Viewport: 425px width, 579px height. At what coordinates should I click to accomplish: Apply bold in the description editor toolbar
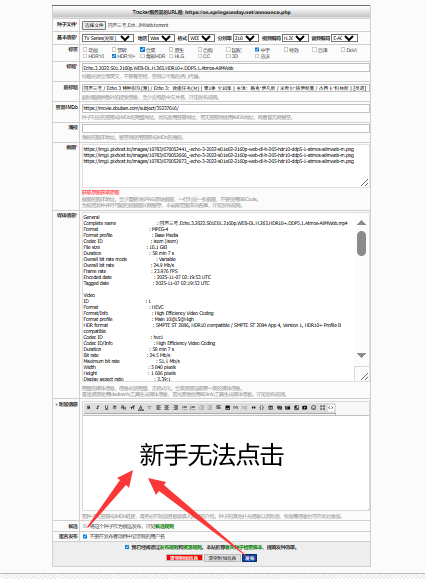click(88, 408)
